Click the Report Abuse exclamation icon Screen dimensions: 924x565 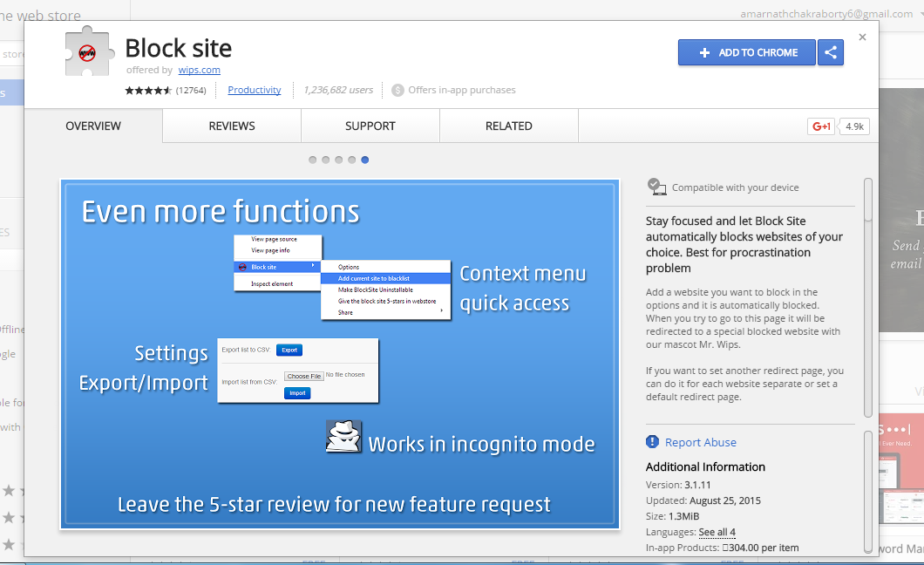(652, 442)
